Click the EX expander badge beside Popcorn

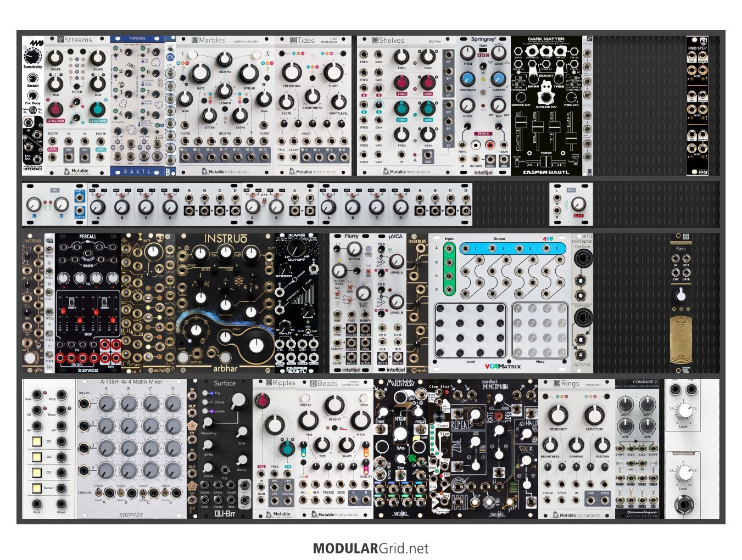click(x=170, y=57)
